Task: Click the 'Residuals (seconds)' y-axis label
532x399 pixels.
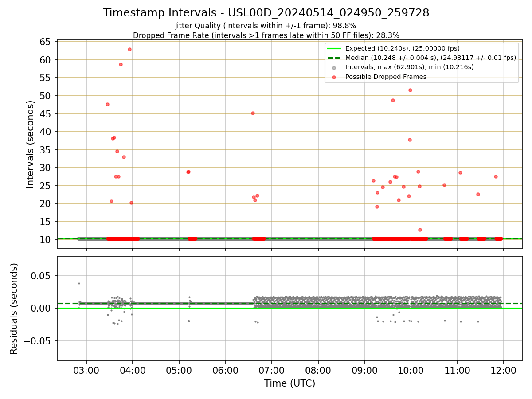Action: [x=14, y=309]
